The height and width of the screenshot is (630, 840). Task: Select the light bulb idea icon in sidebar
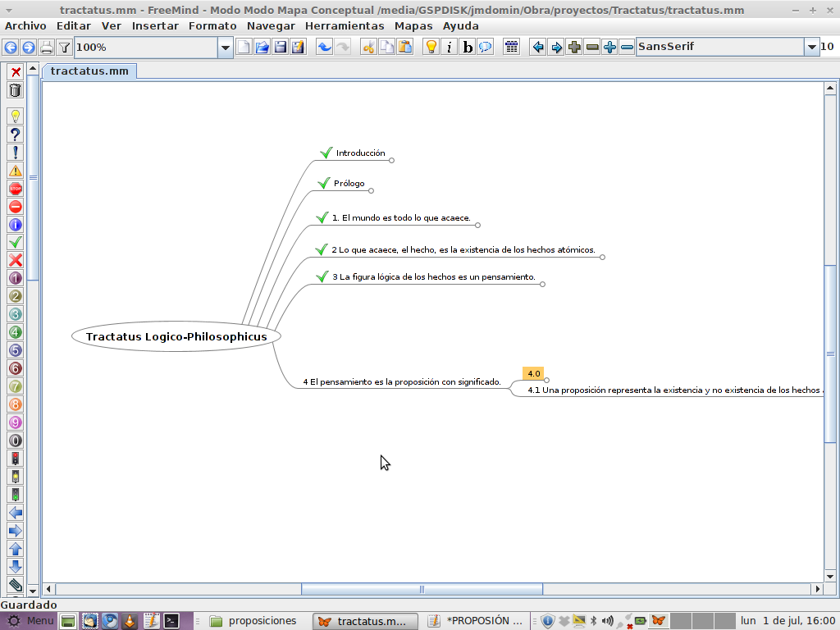(15, 116)
